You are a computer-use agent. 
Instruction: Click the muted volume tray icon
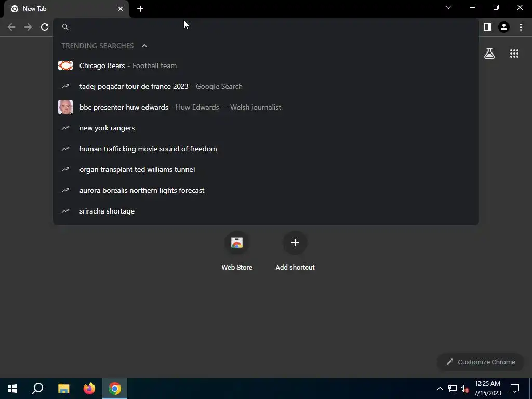[464, 389]
